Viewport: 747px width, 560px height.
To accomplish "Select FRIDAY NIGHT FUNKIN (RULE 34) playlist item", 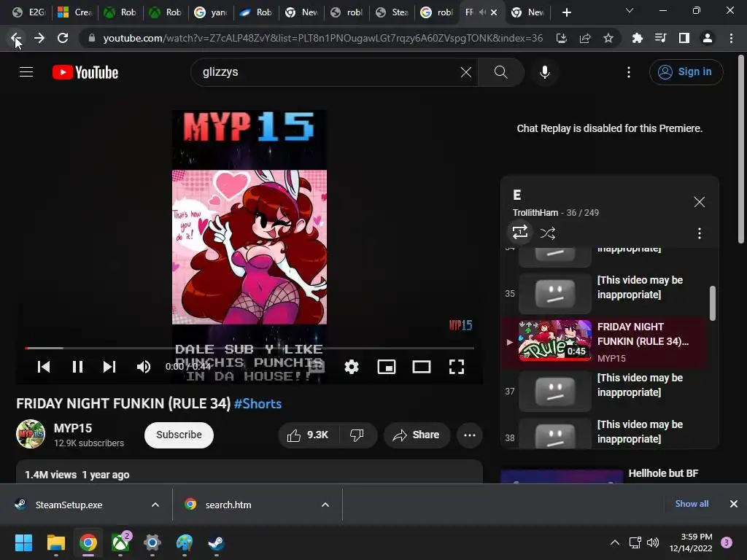I will tap(605, 342).
